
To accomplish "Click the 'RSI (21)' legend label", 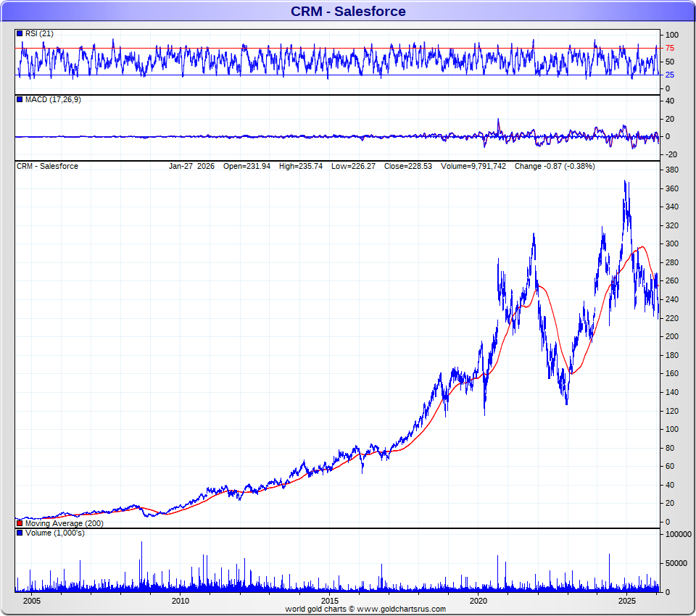I will pyautogui.click(x=39, y=34).
